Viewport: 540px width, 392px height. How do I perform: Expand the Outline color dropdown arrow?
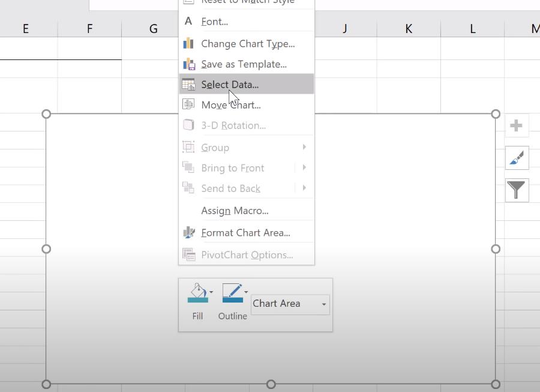[246, 292]
